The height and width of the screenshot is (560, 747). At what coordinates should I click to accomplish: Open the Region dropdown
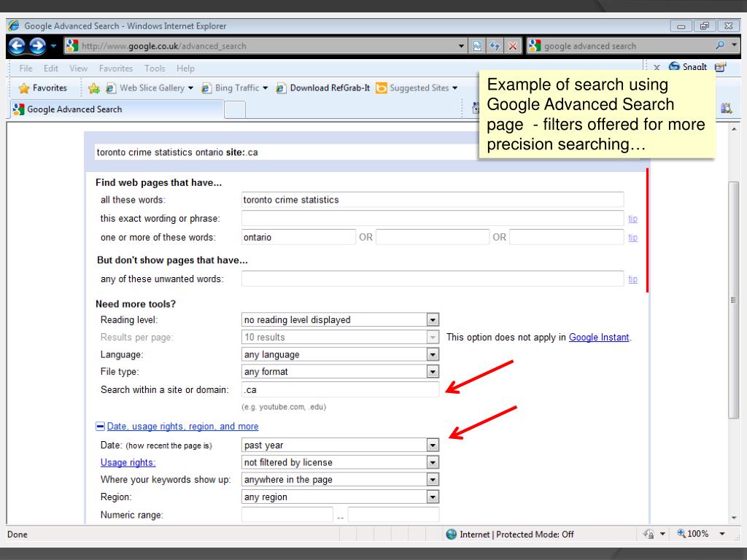click(x=340, y=497)
